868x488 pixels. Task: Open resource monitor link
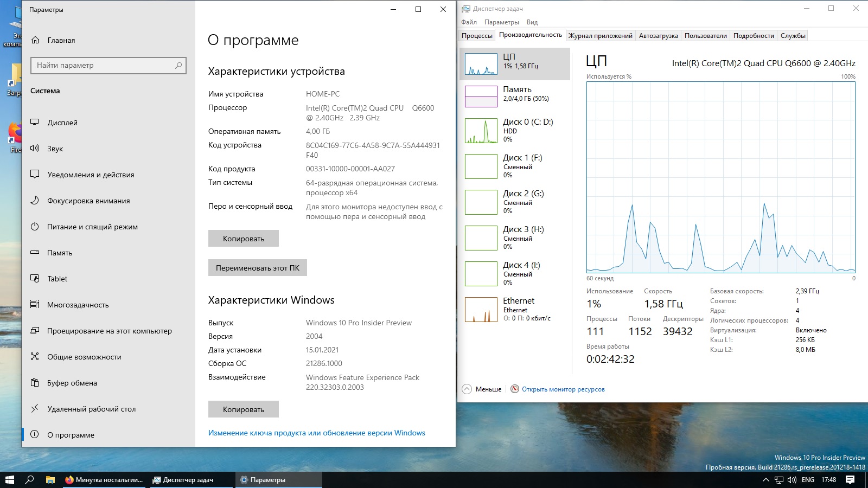563,389
